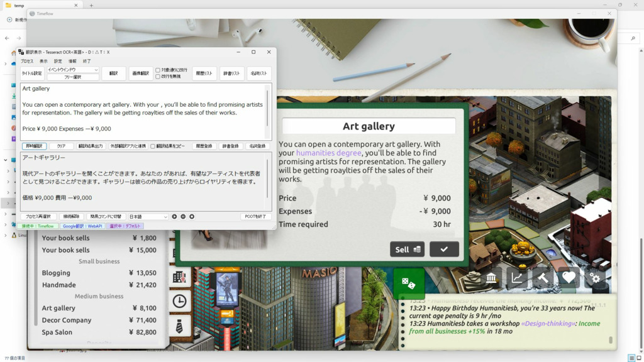The width and height of the screenshot is (644, 362).
Task: Click the 翻訳結果出力 button
Action: [91, 146]
